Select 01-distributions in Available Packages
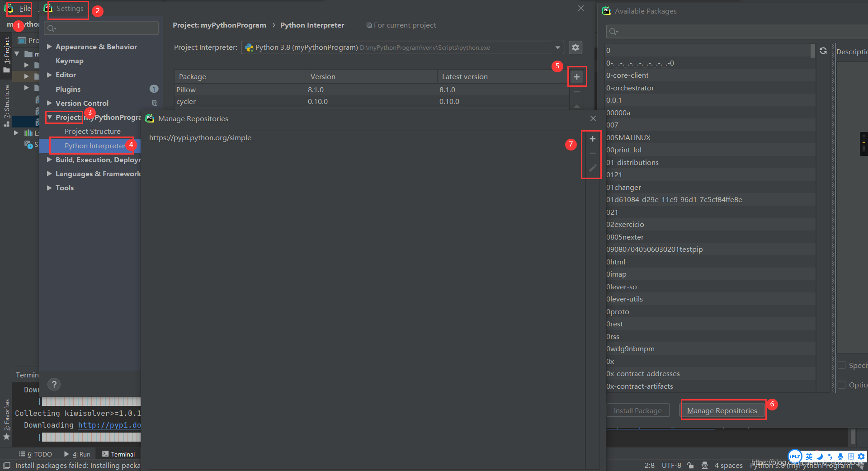Screen dimensions: 868x471 (711, 163)
